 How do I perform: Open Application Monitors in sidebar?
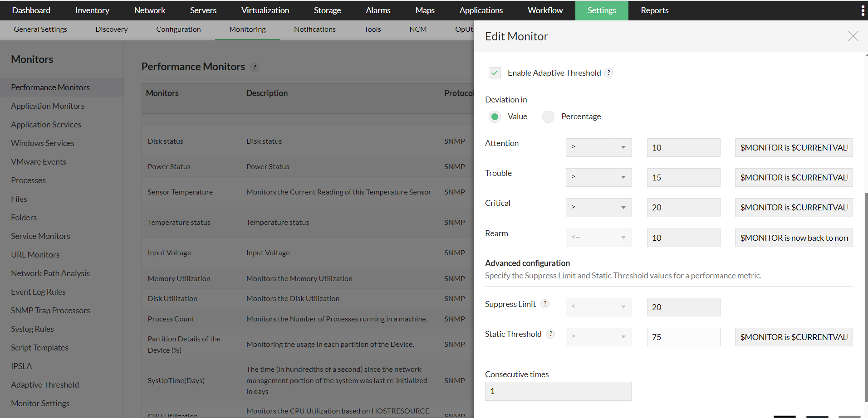pos(48,106)
